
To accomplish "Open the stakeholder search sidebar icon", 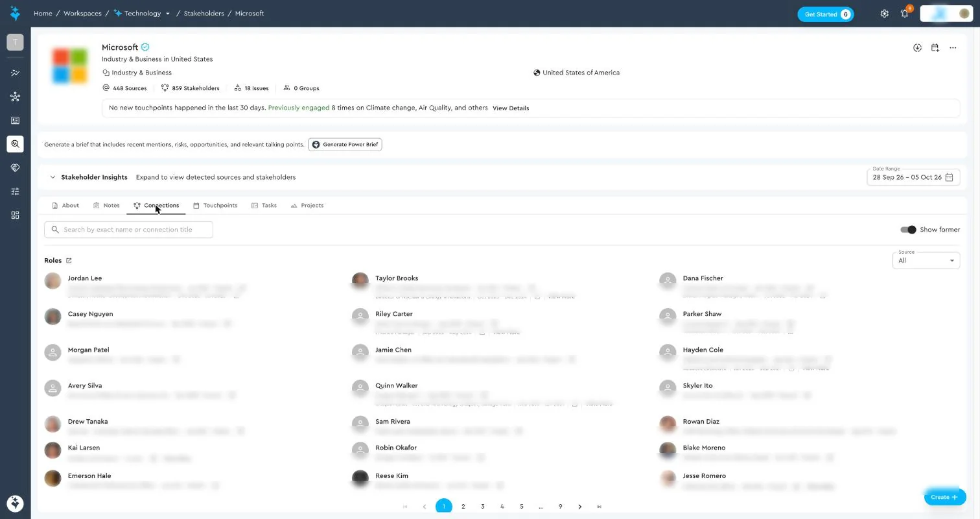I will 15,144.
